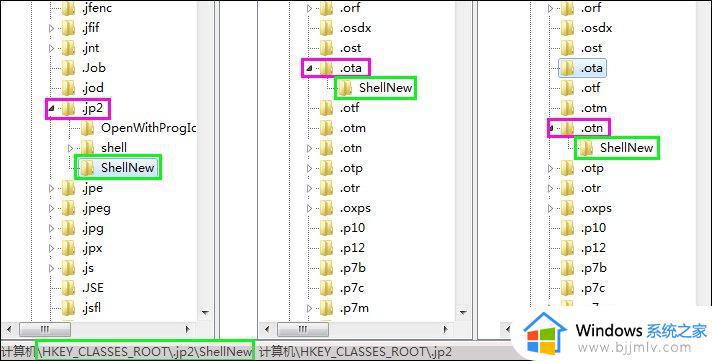
Task: Click left arrow of middle pane horizontal scrollbar
Action: pyautogui.click(x=267, y=329)
